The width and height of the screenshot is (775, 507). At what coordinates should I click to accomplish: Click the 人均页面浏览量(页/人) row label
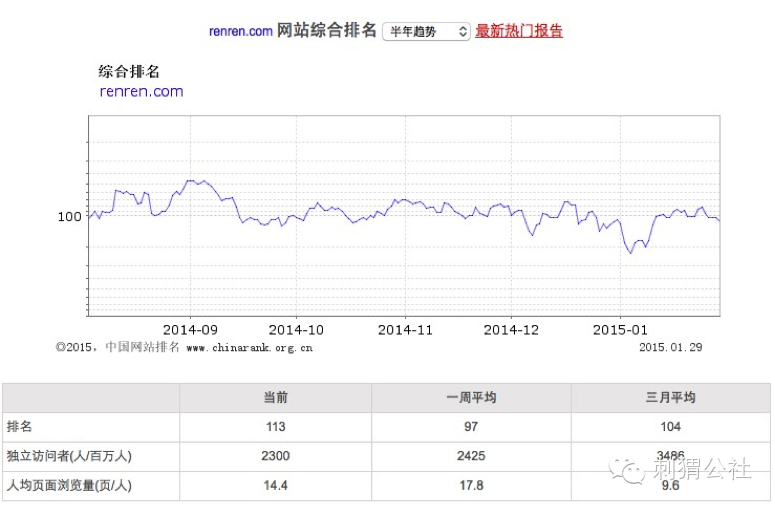[x=69, y=485]
